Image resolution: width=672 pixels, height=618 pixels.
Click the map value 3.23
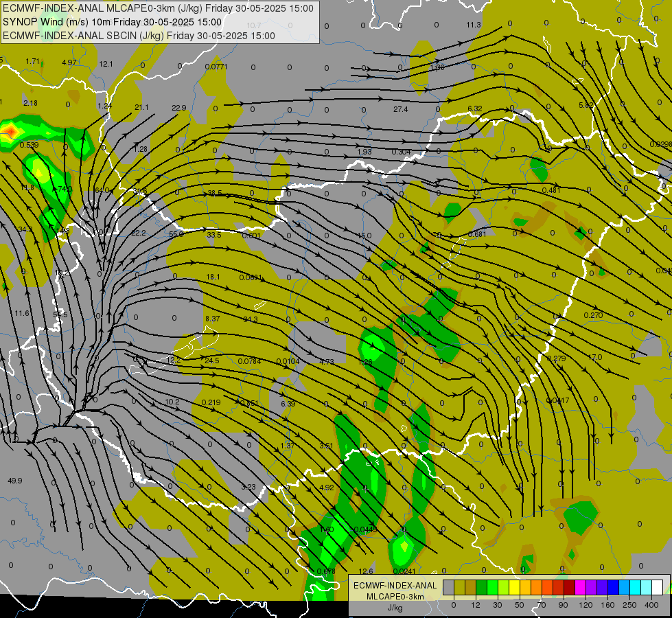point(248,487)
